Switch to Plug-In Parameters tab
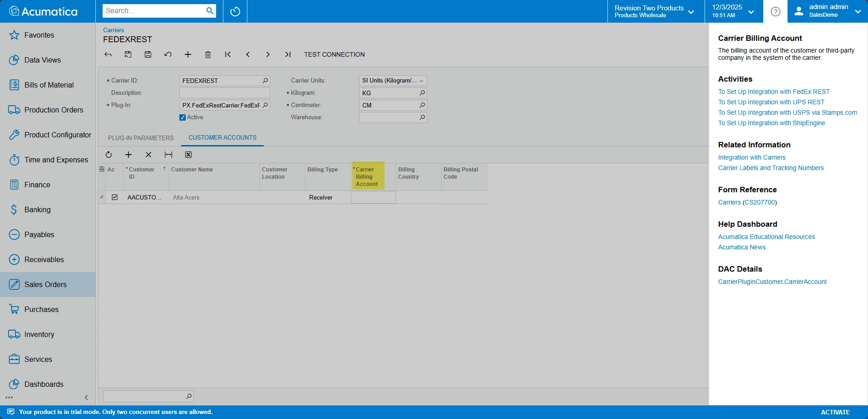Viewport: 868px width, 419px height. coord(141,138)
